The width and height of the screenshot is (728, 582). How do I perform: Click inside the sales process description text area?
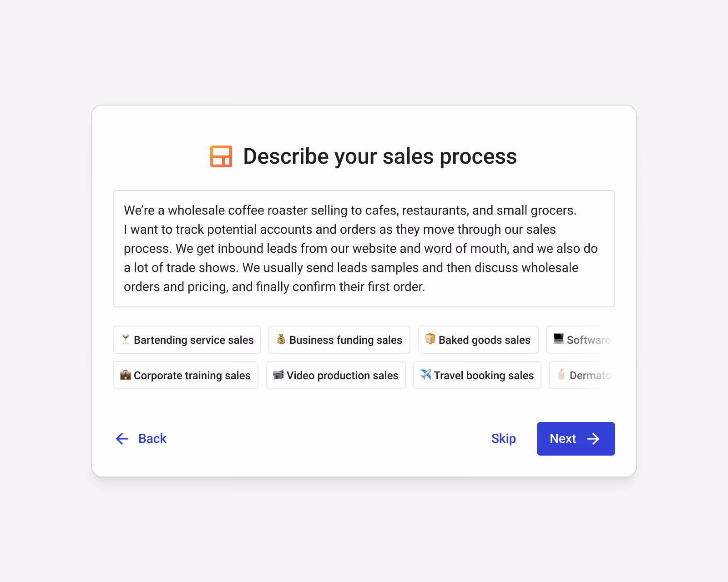pyautogui.click(x=364, y=249)
